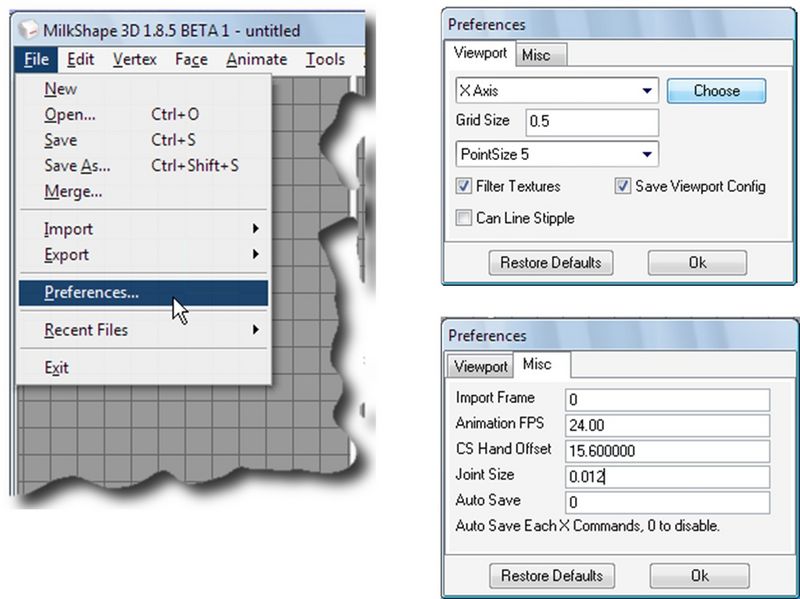Click the Animation FPS field
This screenshot has height=599, width=800.
coord(667,425)
